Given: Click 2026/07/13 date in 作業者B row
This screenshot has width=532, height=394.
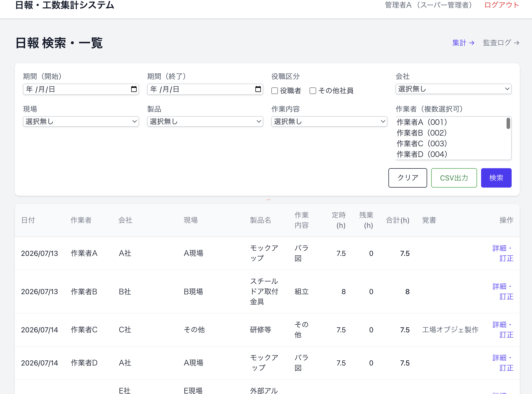Looking at the screenshot, I should click(39, 292).
